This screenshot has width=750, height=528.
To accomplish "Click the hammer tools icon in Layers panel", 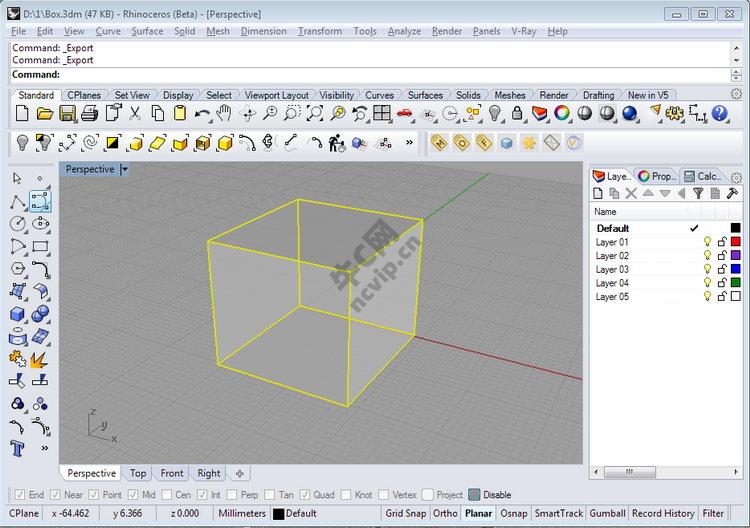I will pos(732,193).
